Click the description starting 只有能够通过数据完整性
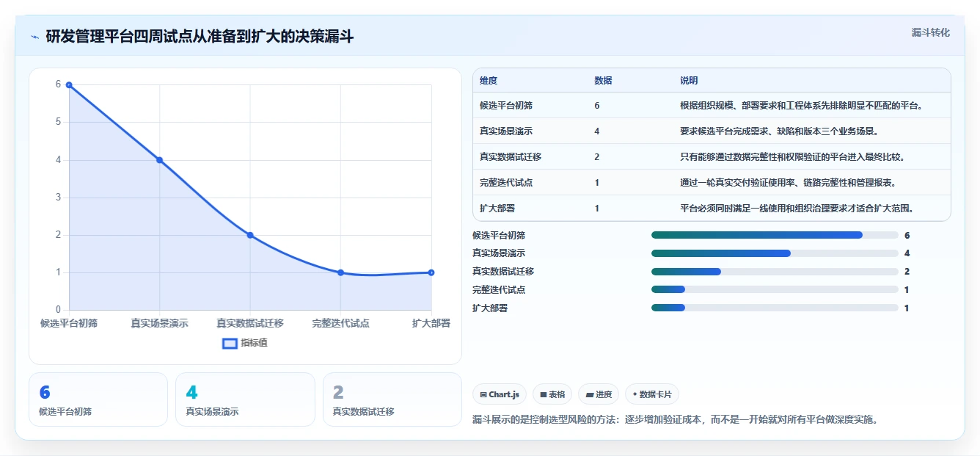The height and width of the screenshot is (456, 980). (792, 157)
